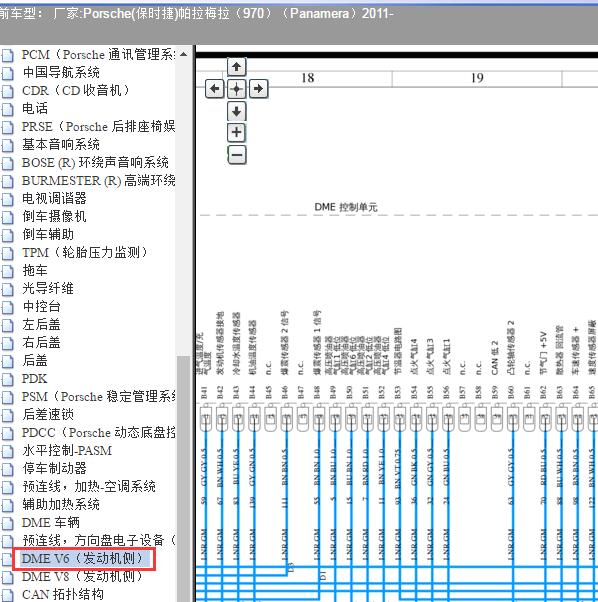Click the page icon next to 后差速锁

[x=7, y=415]
